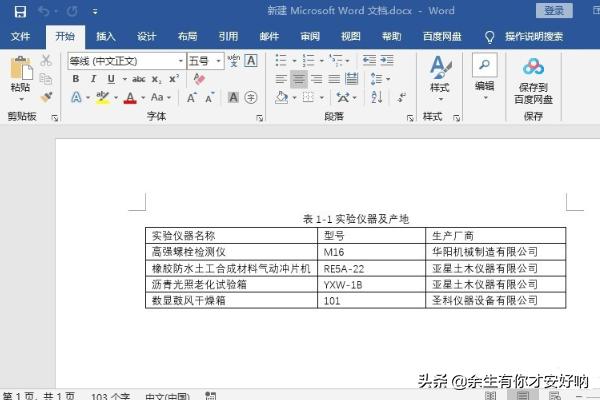Expand the 样式 styles gallery
600x400 pixels.
point(439,74)
